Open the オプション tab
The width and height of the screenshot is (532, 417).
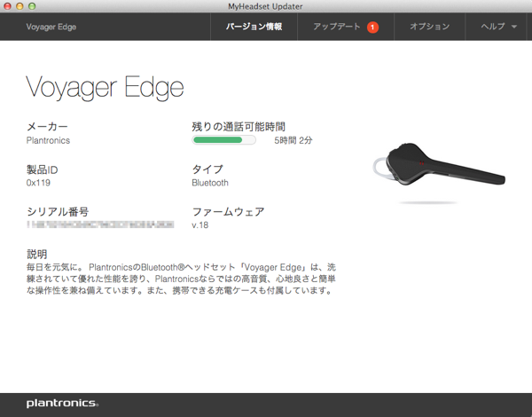pyautogui.click(x=429, y=27)
